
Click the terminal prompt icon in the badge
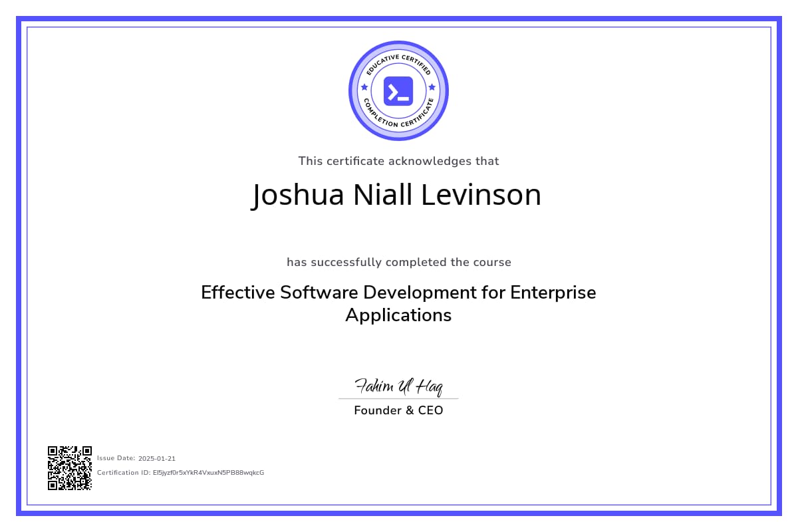(398, 91)
